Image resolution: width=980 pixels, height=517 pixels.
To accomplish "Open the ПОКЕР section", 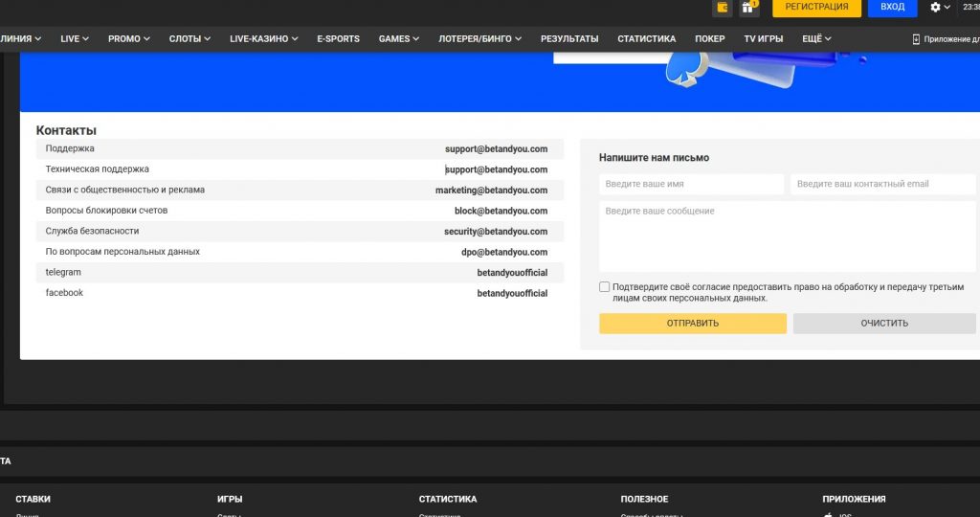I will coord(709,38).
